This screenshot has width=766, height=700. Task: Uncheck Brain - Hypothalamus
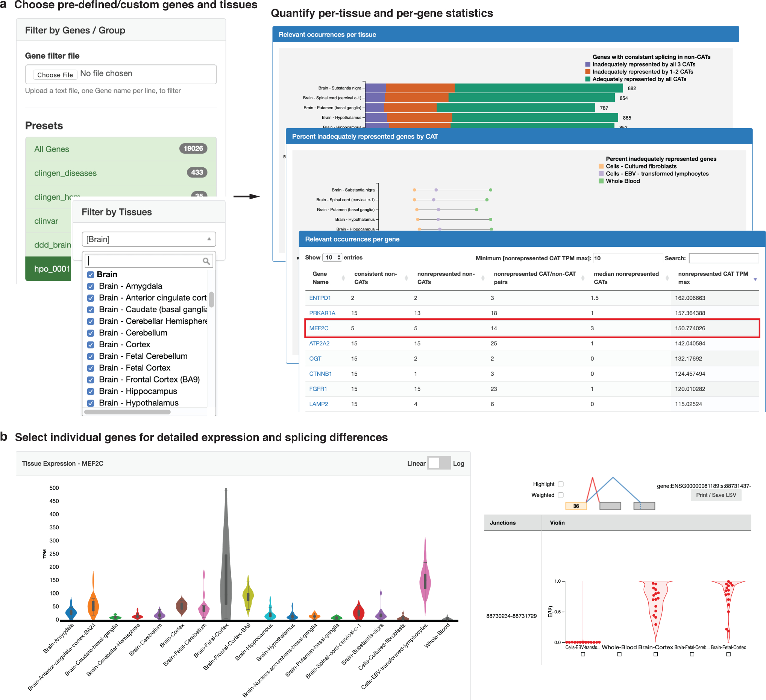[90, 403]
